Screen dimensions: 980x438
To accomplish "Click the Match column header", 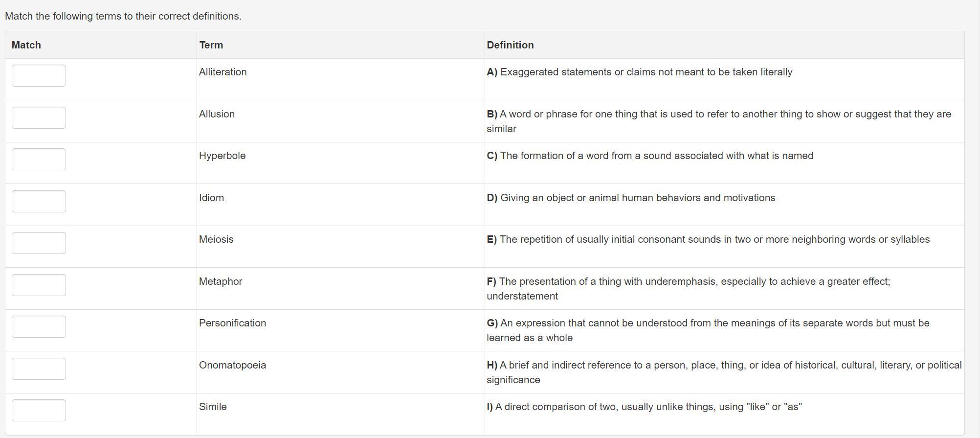I will pyautogui.click(x=26, y=45).
